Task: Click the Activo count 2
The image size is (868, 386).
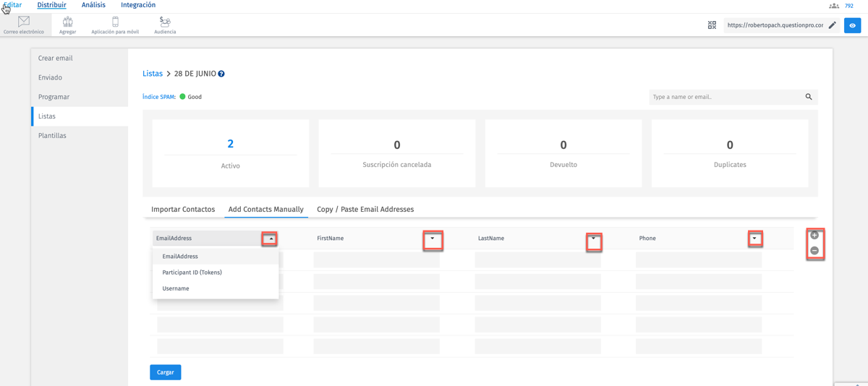Action: 230,144
